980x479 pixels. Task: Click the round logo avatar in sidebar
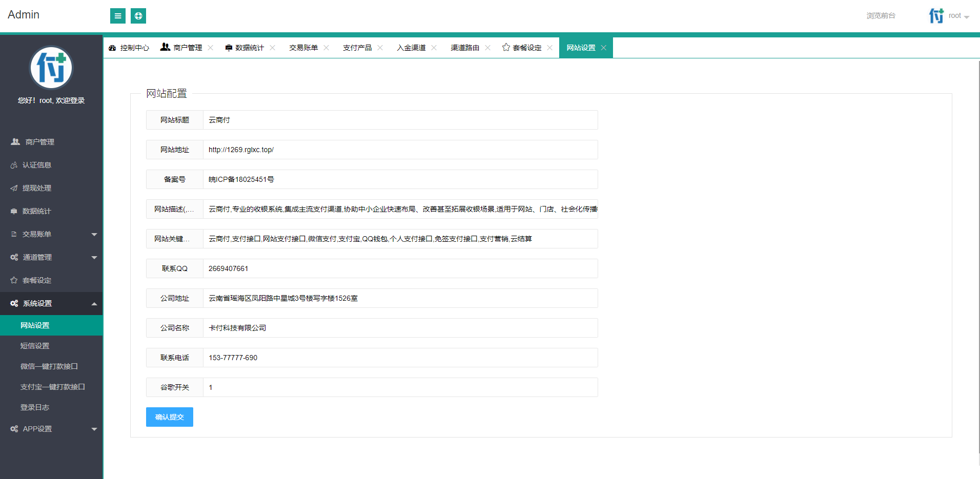pyautogui.click(x=51, y=68)
